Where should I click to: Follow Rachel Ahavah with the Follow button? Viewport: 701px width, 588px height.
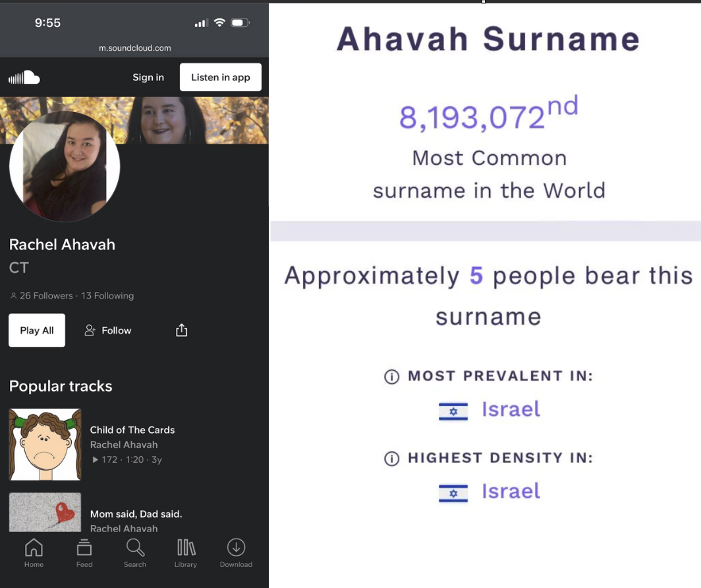pos(108,330)
